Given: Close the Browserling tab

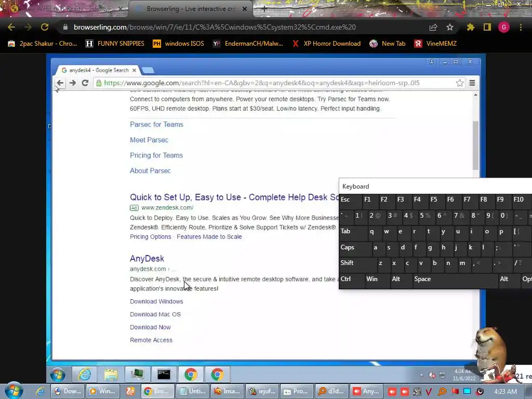Looking at the screenshot, I should click(245, 9).
